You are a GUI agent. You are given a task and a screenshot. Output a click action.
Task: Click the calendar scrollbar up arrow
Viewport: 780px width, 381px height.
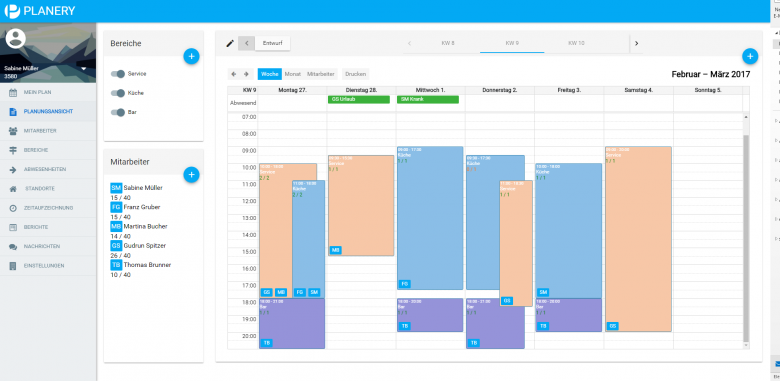pyautogui.click(x=745, y=116)
